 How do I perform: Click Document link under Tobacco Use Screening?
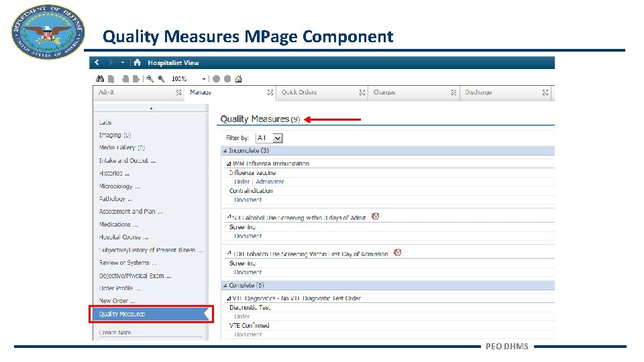click(x=248, y=272)
